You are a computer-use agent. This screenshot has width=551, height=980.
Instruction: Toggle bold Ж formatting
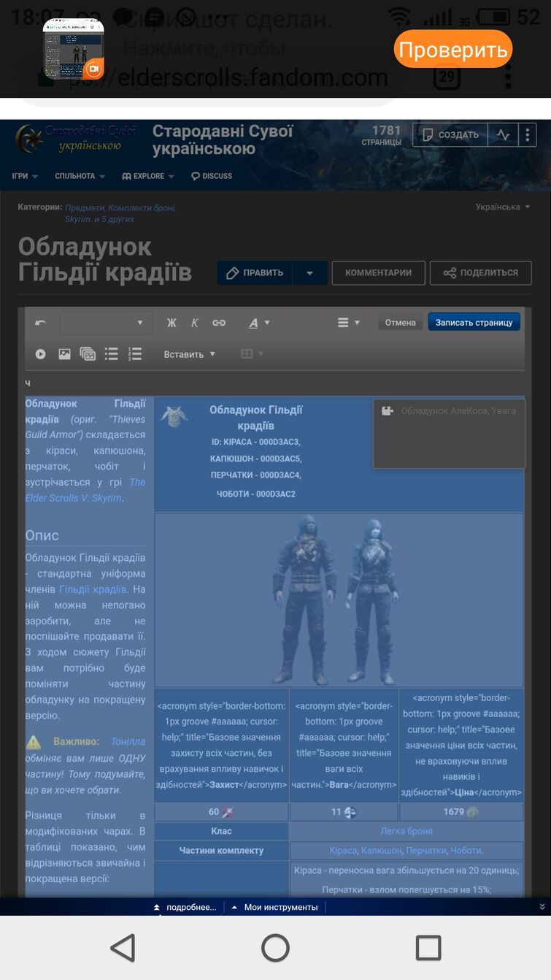[172, 323]
